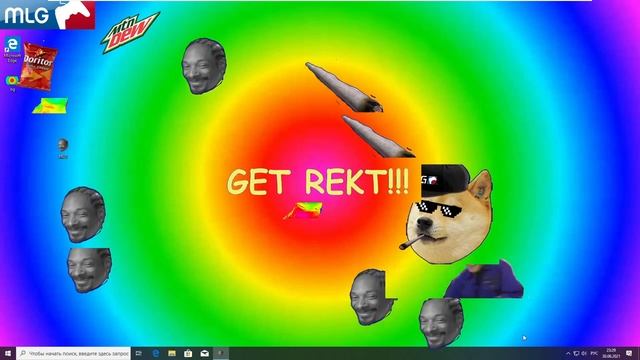Open the volume control tray icon
640x360 pixels.
(584, 353)
